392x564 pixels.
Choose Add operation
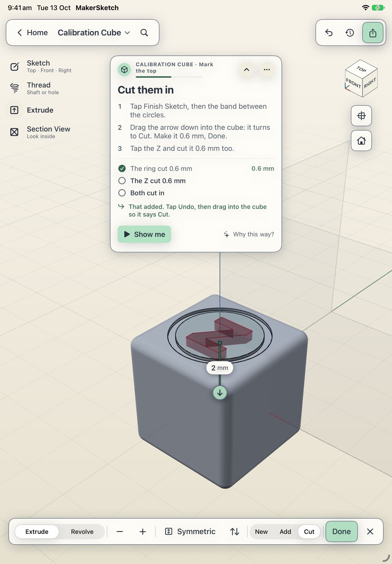tap(285, 531)
